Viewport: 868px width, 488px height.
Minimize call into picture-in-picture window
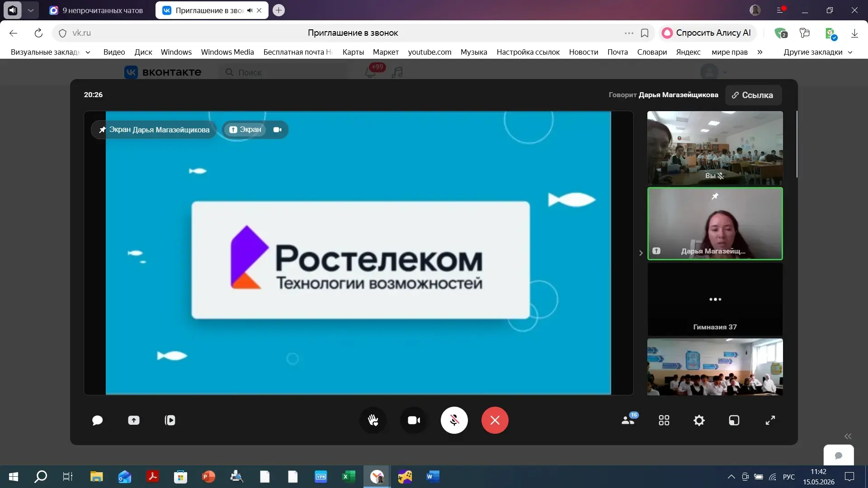click(x=734, y=421)
